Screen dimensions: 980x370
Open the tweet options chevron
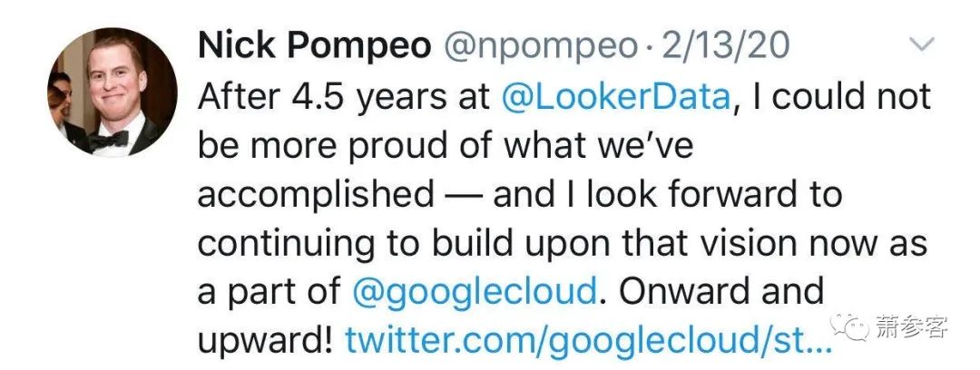tap(921, 44)
